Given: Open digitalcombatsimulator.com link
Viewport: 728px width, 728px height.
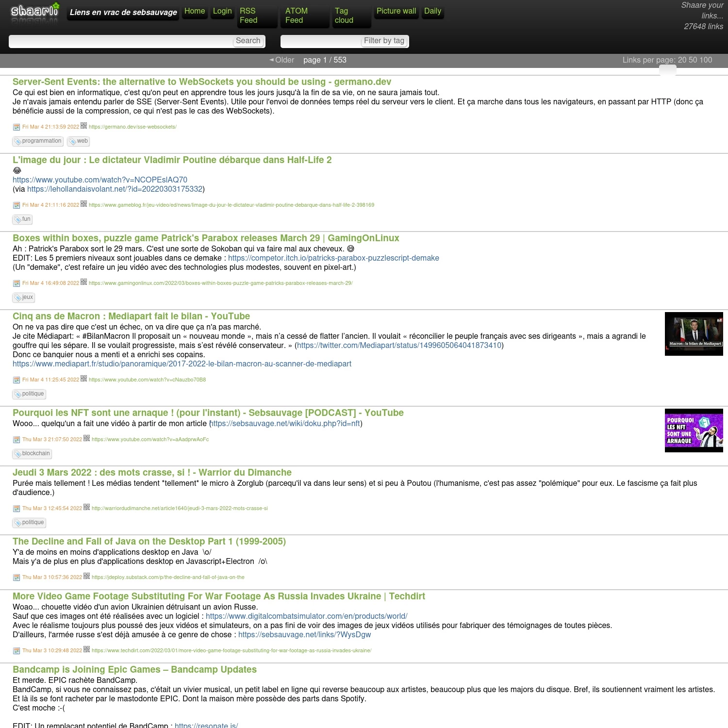Looking at the screenshot, I should coord(307,616).
